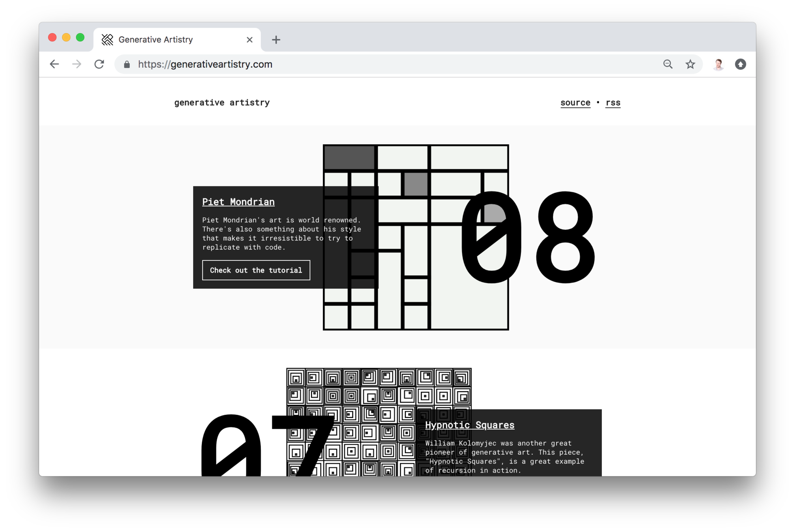Click the browser back arrow
Image resolution: width=795 pixels, height=532 pixels.
click(54, 64)
